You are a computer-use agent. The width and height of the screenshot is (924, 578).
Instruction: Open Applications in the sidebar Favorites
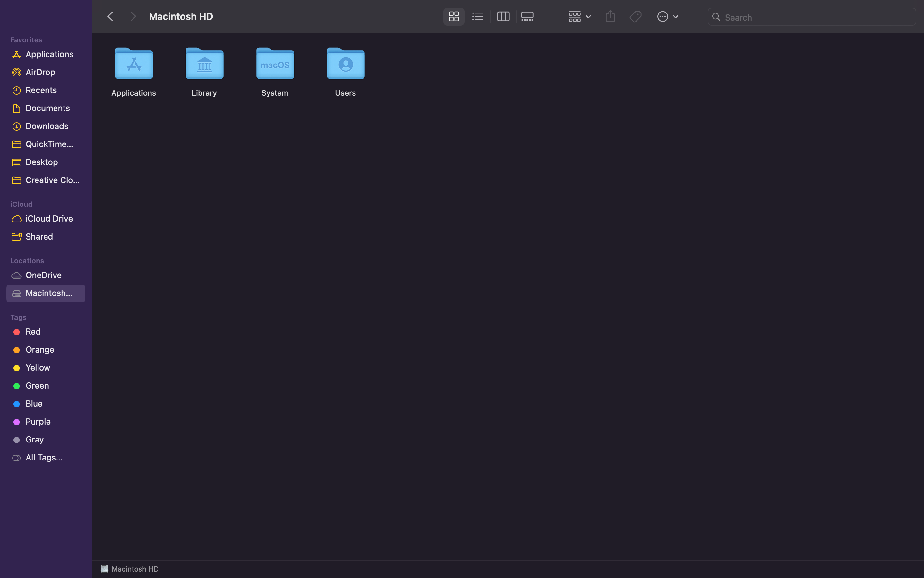pyautogui.click(x=46, y=54)
